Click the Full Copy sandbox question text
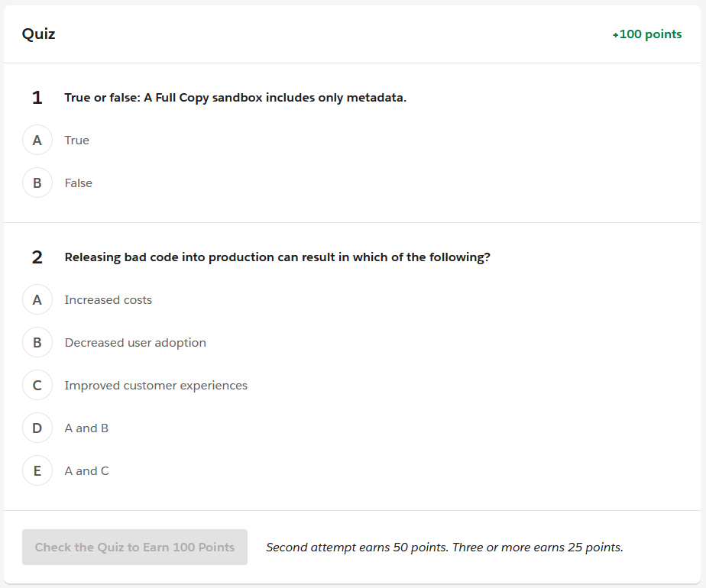 point(235,98)
